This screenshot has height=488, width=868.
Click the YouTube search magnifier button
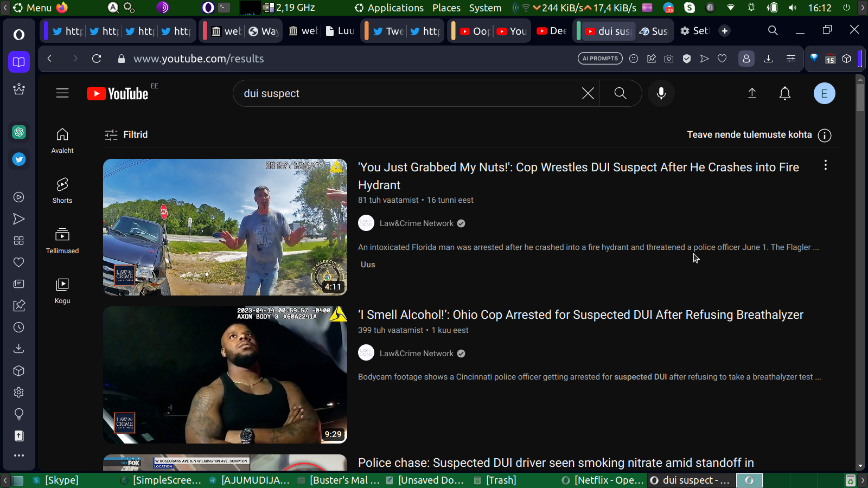coord(620,93)
